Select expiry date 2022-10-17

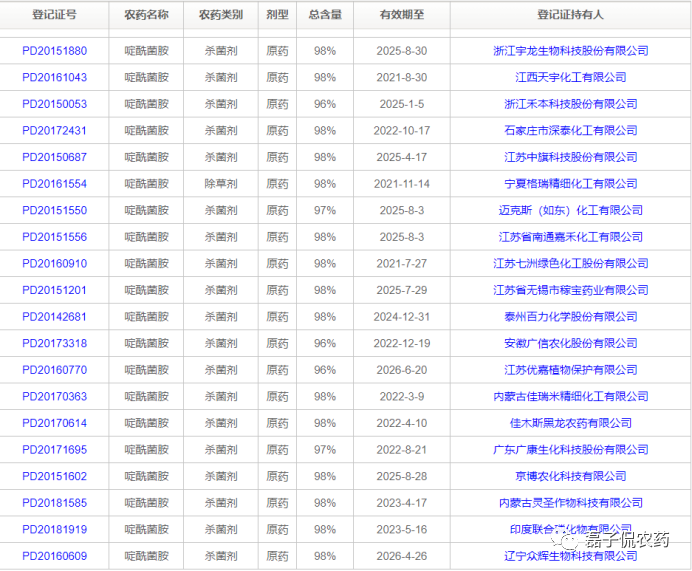point(402,131)
